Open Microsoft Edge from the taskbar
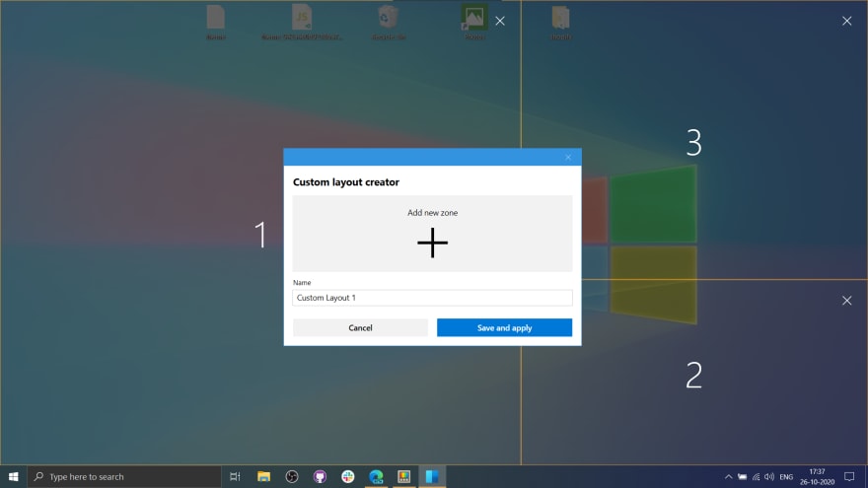Screen dimensions: 868x488 coord(376,476)
